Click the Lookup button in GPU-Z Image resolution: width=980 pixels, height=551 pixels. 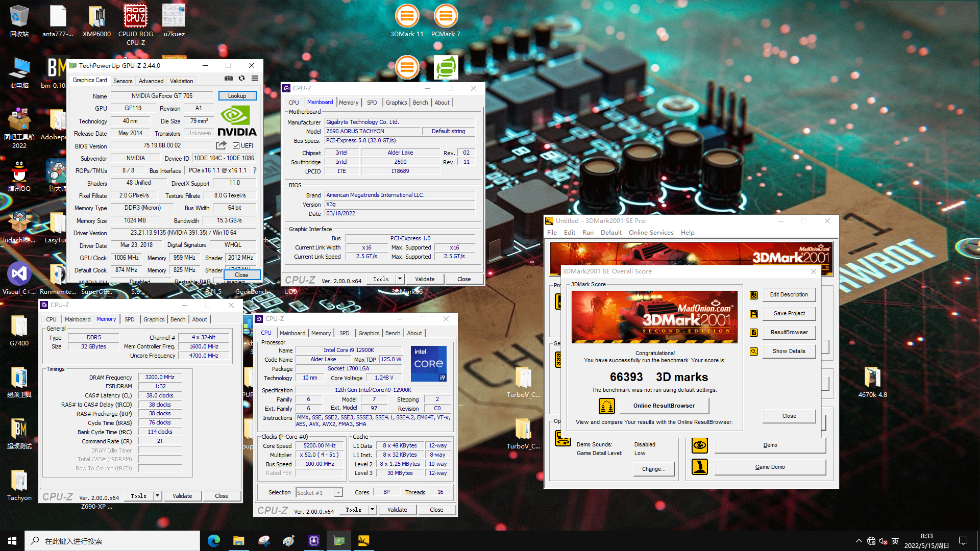coord(237,96)
